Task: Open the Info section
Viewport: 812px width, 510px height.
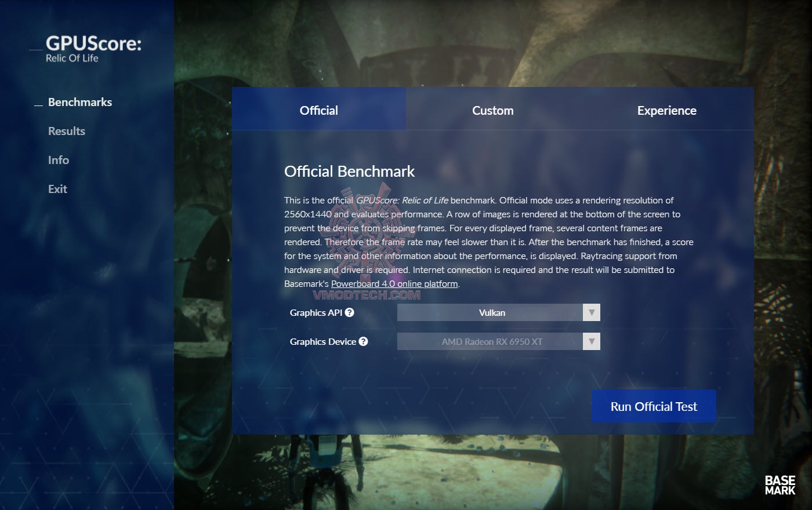Action: (x=59, y=160)
